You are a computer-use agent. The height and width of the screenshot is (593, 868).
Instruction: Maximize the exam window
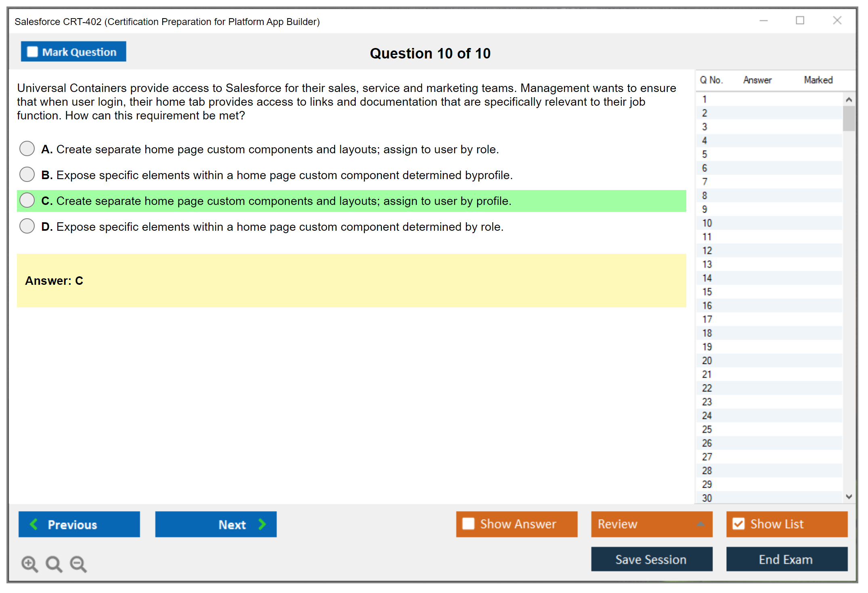[800, 21]
